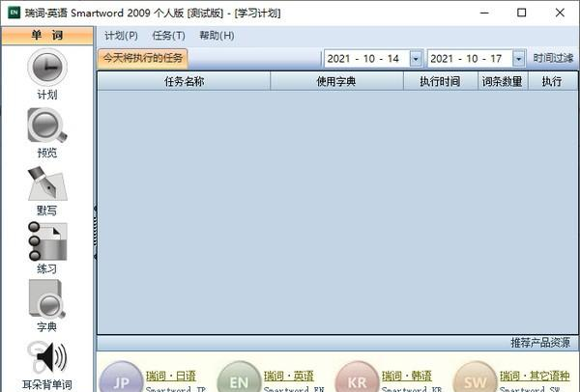Sort by 使用字典 column header
Viewport: 580px width, 392px height.
(x=336, y=81)
